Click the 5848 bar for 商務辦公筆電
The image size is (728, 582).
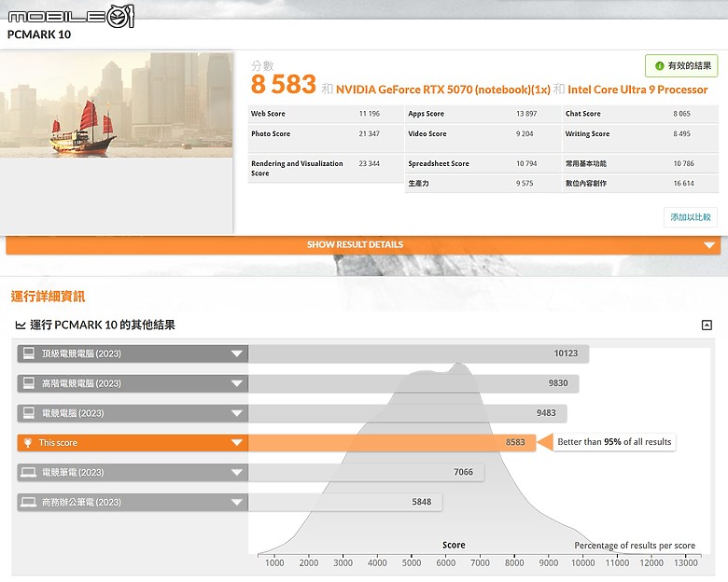click(x=345, y=502)
